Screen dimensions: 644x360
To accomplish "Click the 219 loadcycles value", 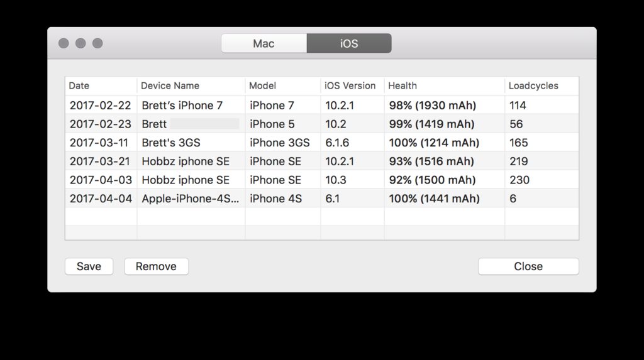I will (x=519, y=161).
